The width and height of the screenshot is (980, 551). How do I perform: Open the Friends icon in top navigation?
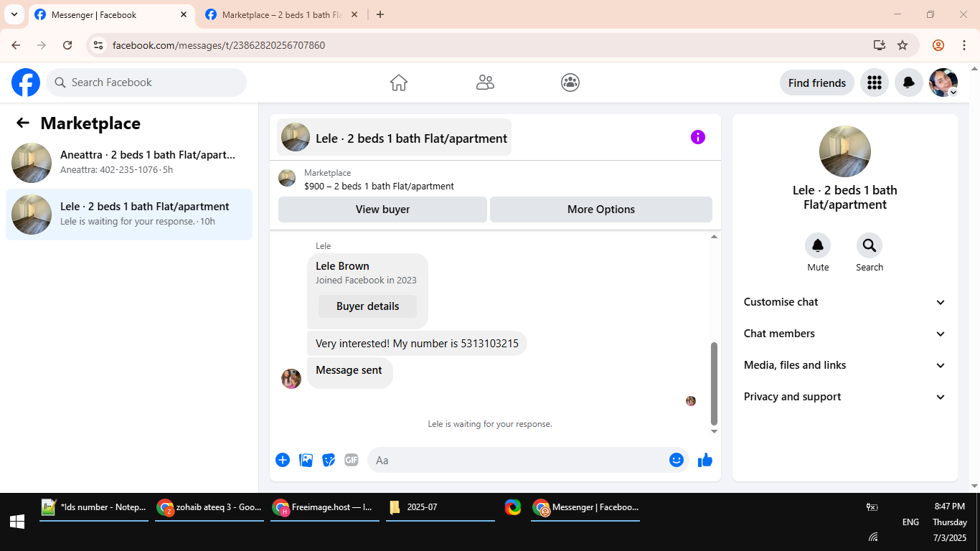(485, 83)
